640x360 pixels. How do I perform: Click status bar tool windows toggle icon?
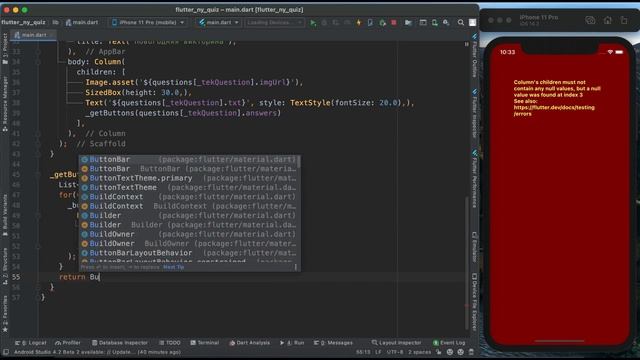(6, 352)
